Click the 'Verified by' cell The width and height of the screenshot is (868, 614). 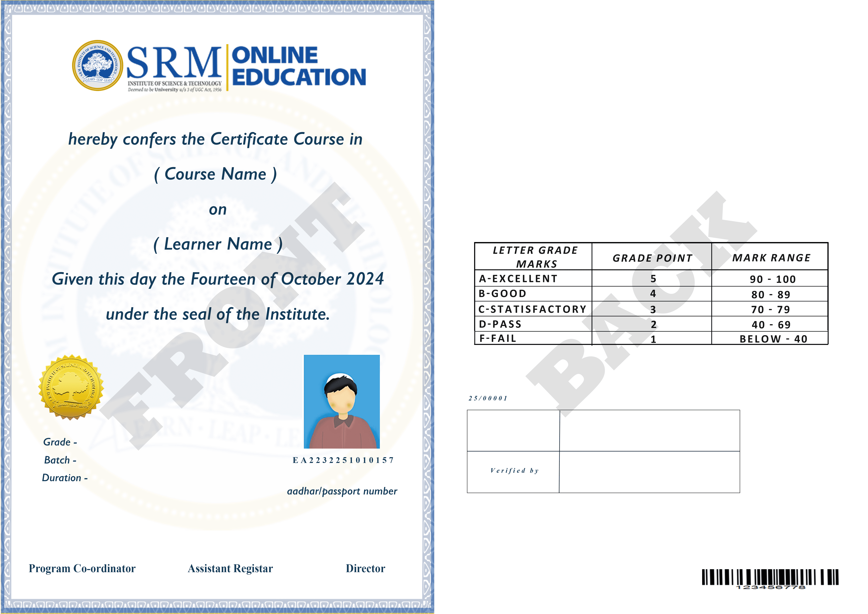coord(513,472)
